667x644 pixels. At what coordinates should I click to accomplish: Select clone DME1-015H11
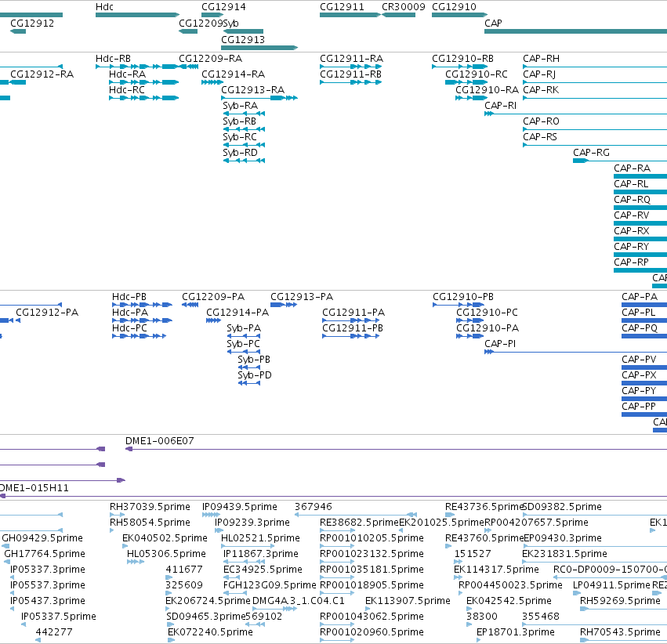pyautogui.click(x=334, y=496)
